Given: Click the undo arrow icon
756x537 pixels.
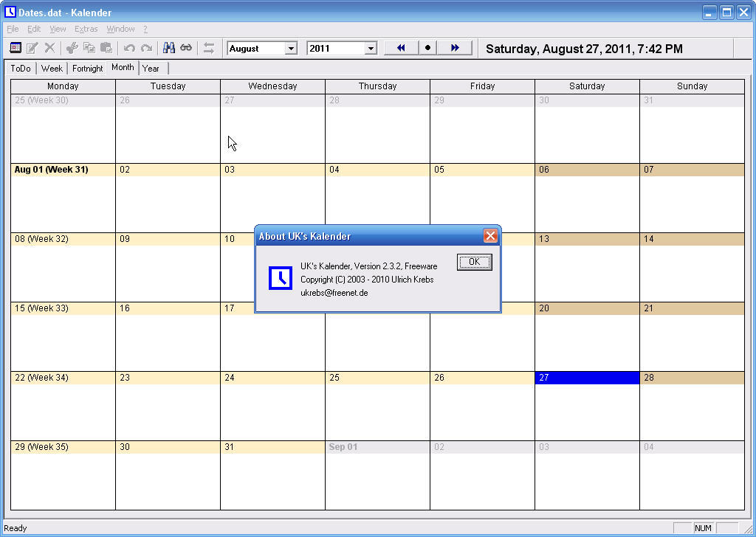Looking at the screenshot, I should tap(129, 48).
